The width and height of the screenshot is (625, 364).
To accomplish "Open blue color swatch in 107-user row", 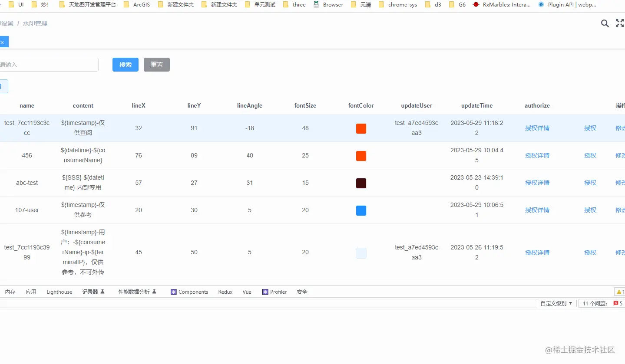I will tap(361, 210).
